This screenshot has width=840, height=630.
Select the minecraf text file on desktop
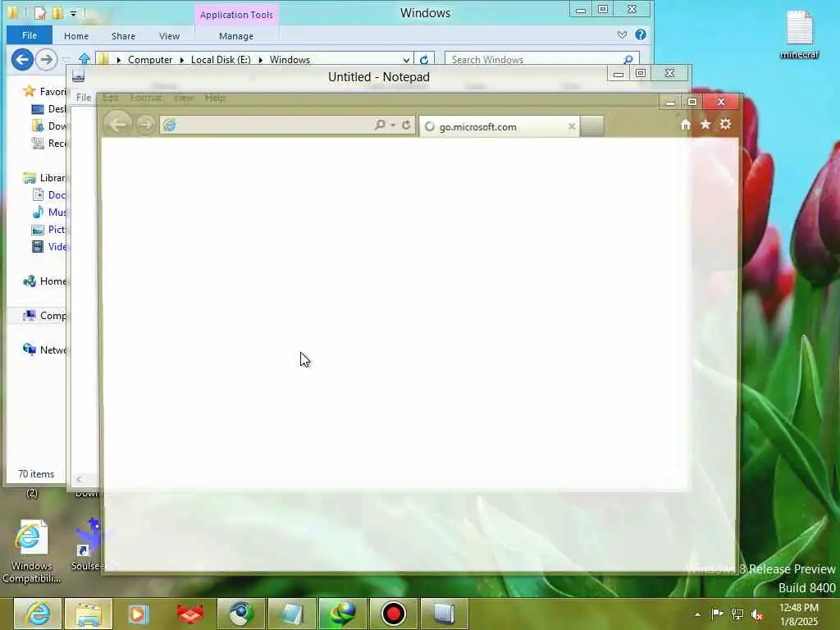799,34
